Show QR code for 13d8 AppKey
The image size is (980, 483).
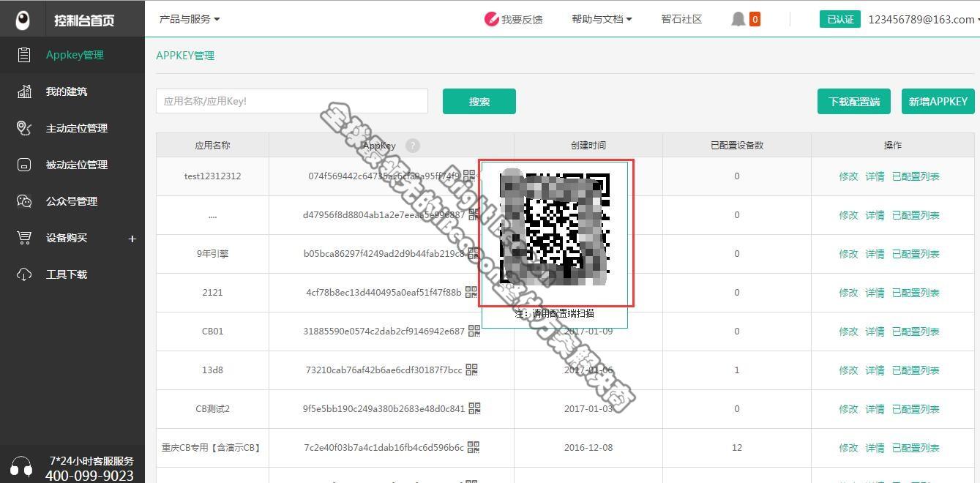coord(471,370)
